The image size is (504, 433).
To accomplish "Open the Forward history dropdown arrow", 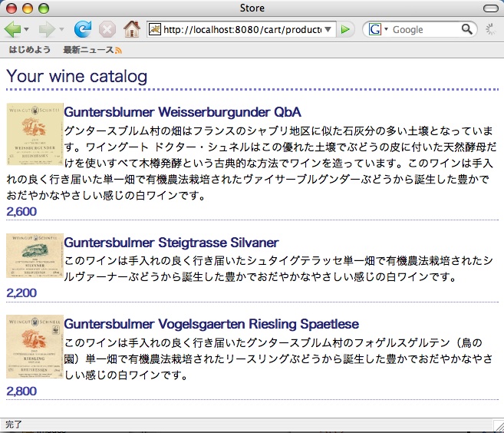I will pos(61,29).
